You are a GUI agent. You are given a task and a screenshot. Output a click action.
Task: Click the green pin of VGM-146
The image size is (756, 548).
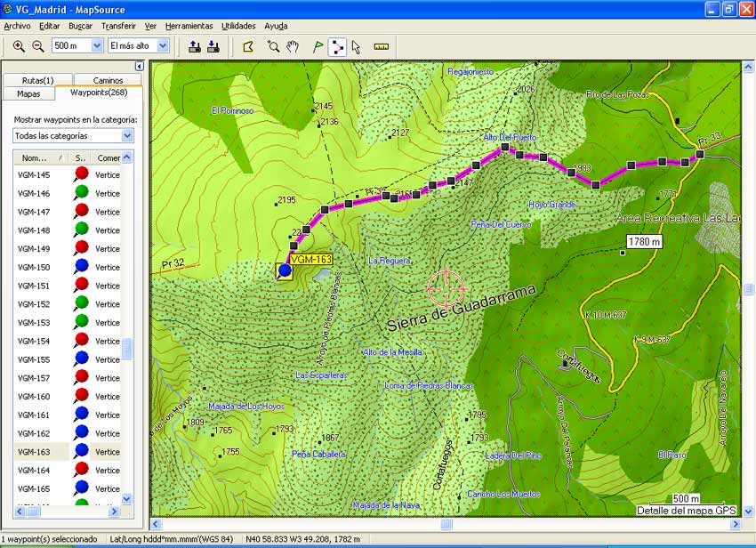click(x=82, y=192)
